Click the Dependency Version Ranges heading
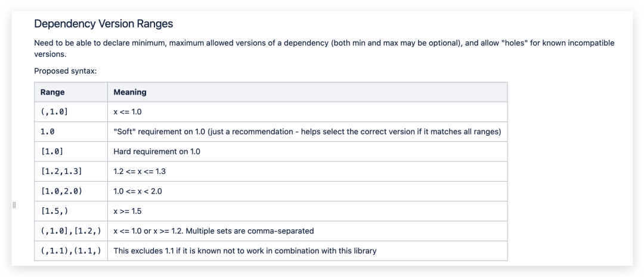Viewport: 644px width, 277px height. click(x=104, y=24)
